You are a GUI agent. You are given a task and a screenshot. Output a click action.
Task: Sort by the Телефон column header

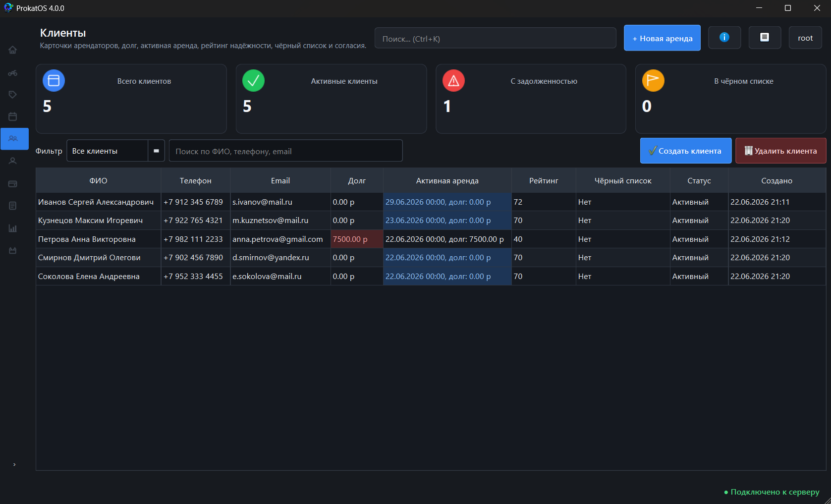tap(195, 181)
